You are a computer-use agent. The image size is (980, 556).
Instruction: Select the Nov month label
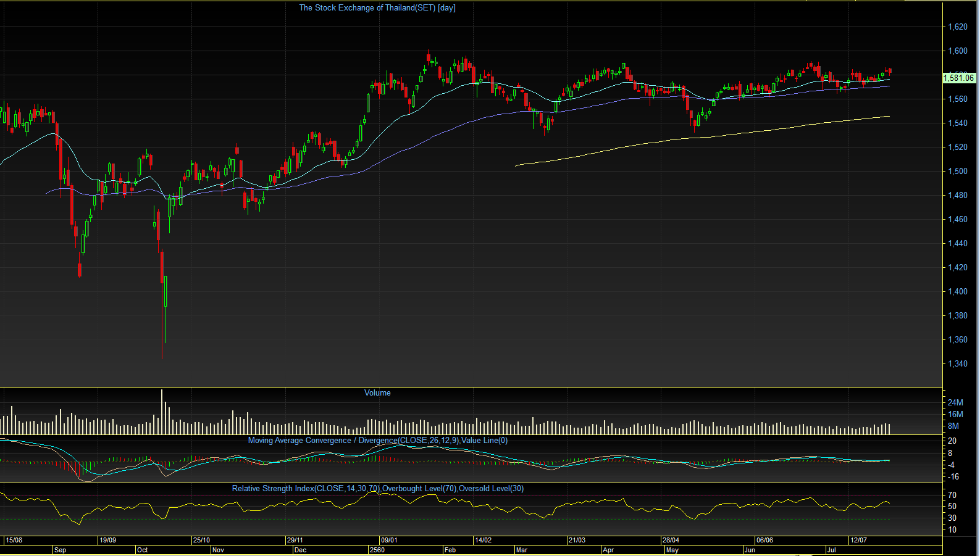click(218, 550)
